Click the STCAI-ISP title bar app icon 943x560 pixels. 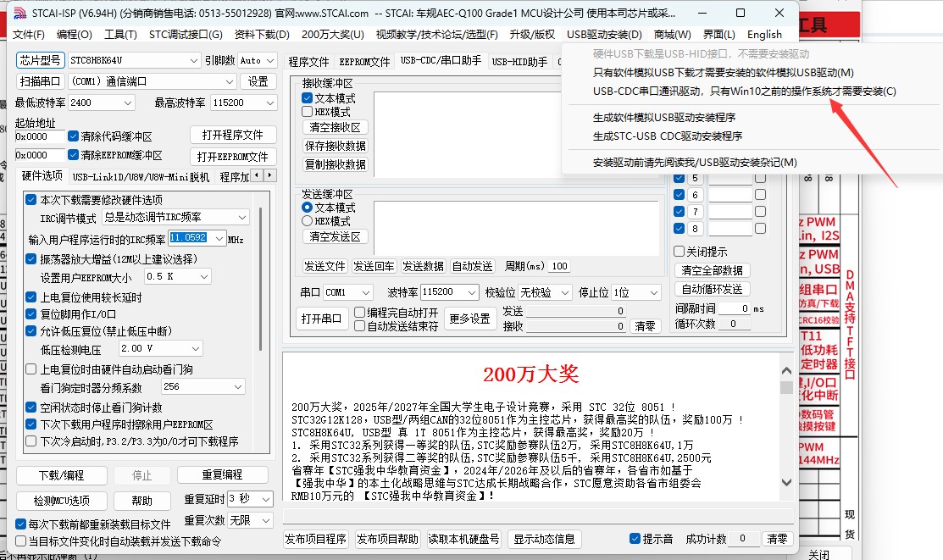point(19,13)
